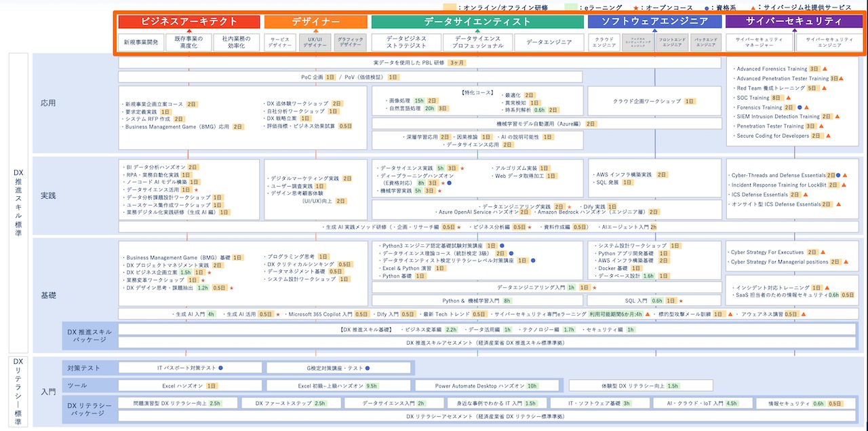Click DX 戦略立案 course

coord(282,119)
